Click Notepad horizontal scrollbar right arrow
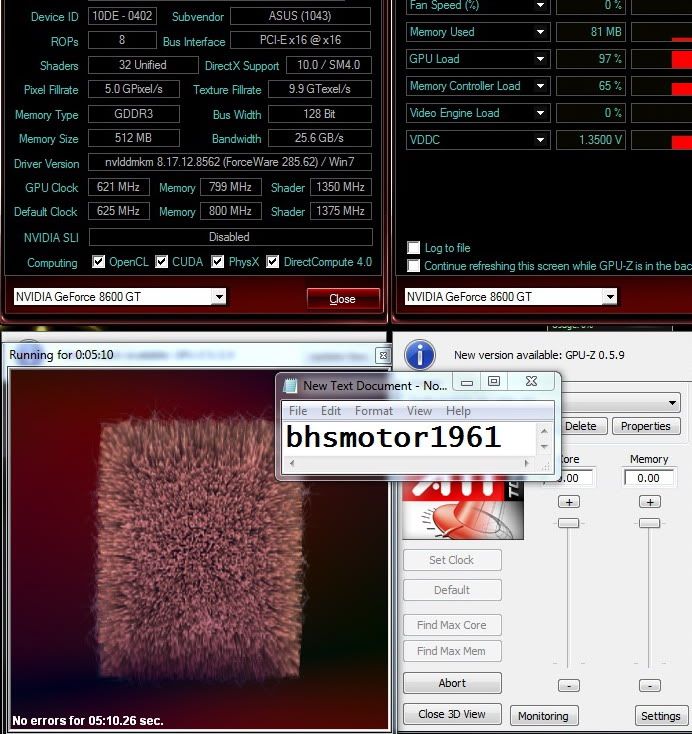The width and height of the screenshot is (692, 734). (x=527, y=463)
